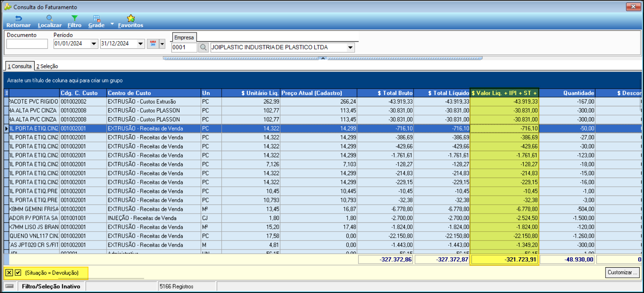
Task: Click the Retornar toolbar icon
Action: [18, 21]
